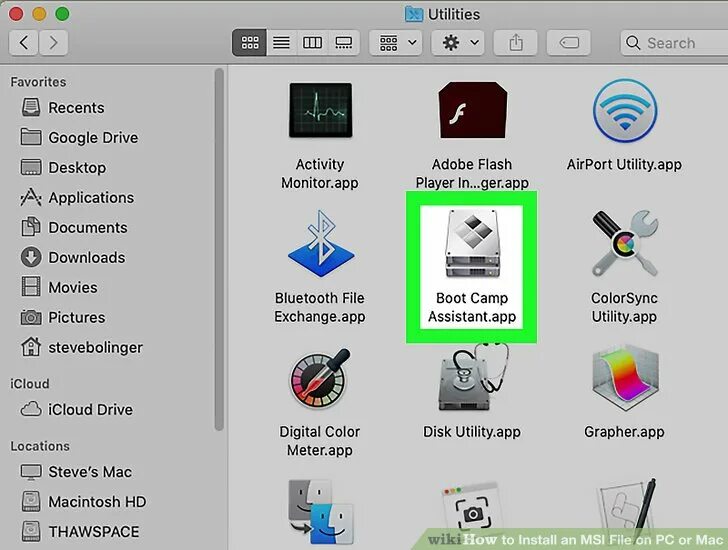The image size is (728, 550).
Task: Click the Edit Tags toolbar button
Action: [x=569, y=43]
